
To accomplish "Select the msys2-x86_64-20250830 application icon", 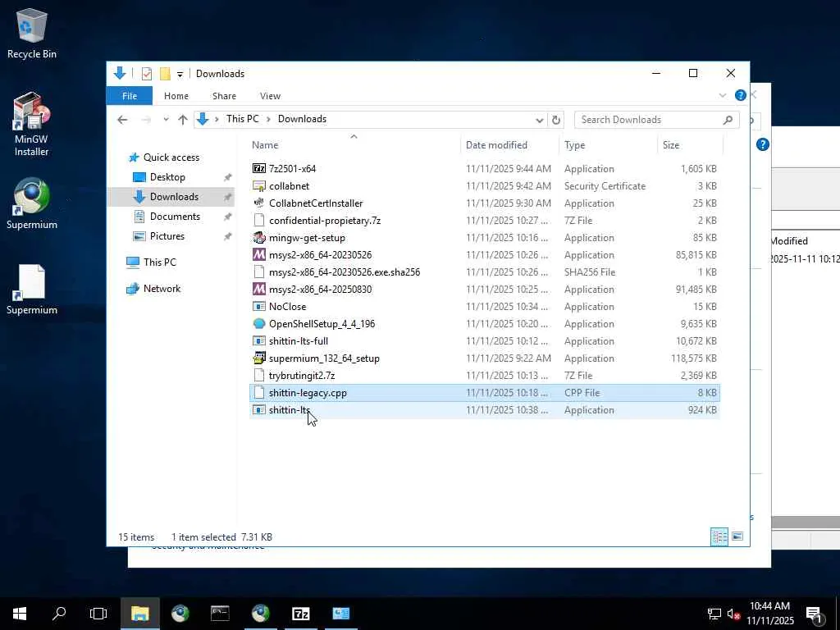I will (x=258, y=289).
